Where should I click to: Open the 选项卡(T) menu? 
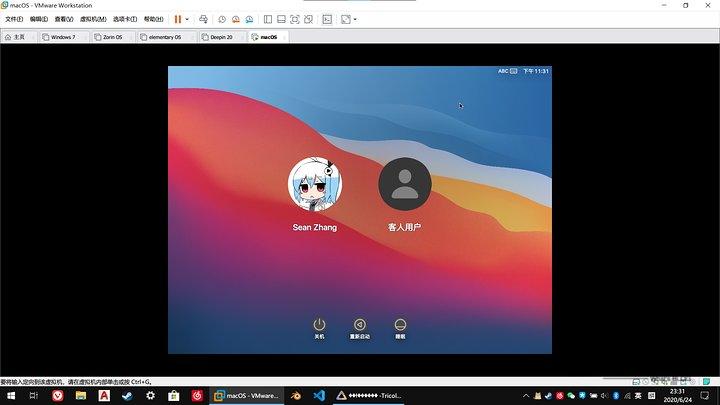pyautogui.click(x=125, y=19)
